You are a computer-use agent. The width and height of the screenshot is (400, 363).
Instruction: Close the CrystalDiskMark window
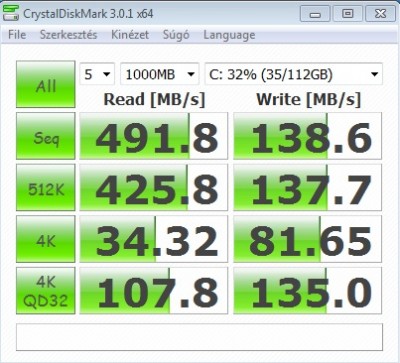click(x=380, y=14)
